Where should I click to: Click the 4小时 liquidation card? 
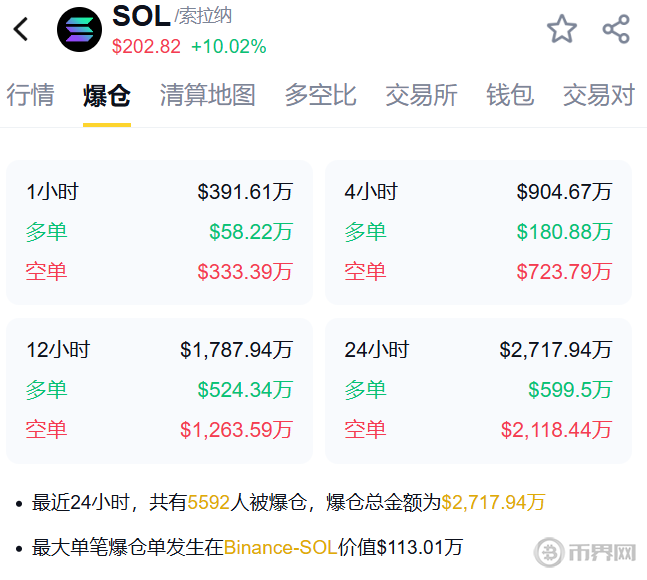coord(478,232)
